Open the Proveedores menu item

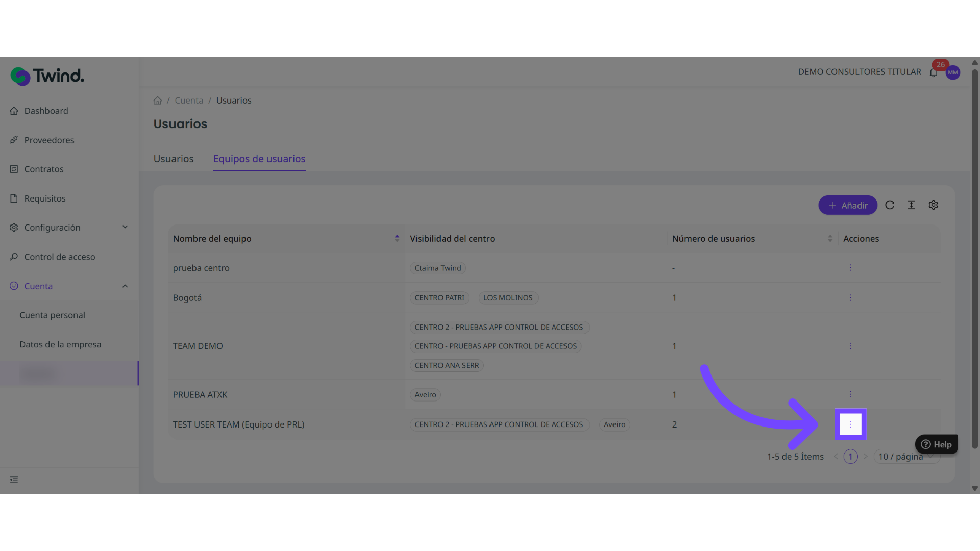[49, 140]
